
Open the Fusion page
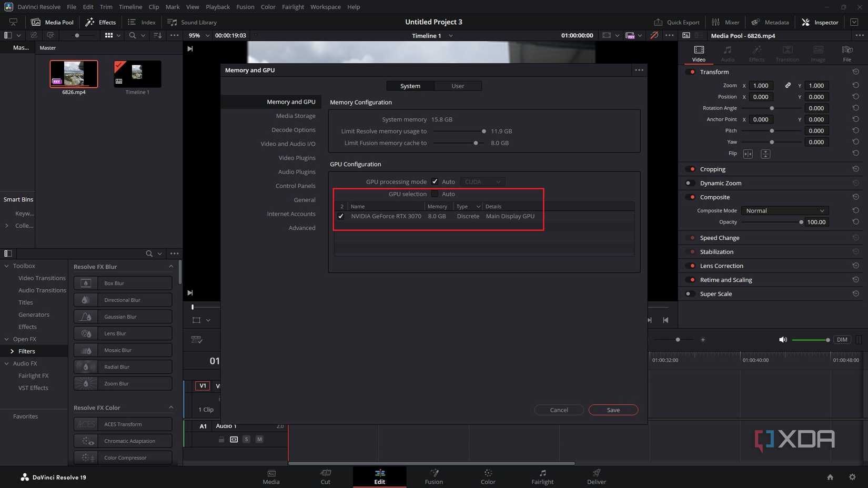(x=433, y=476)
